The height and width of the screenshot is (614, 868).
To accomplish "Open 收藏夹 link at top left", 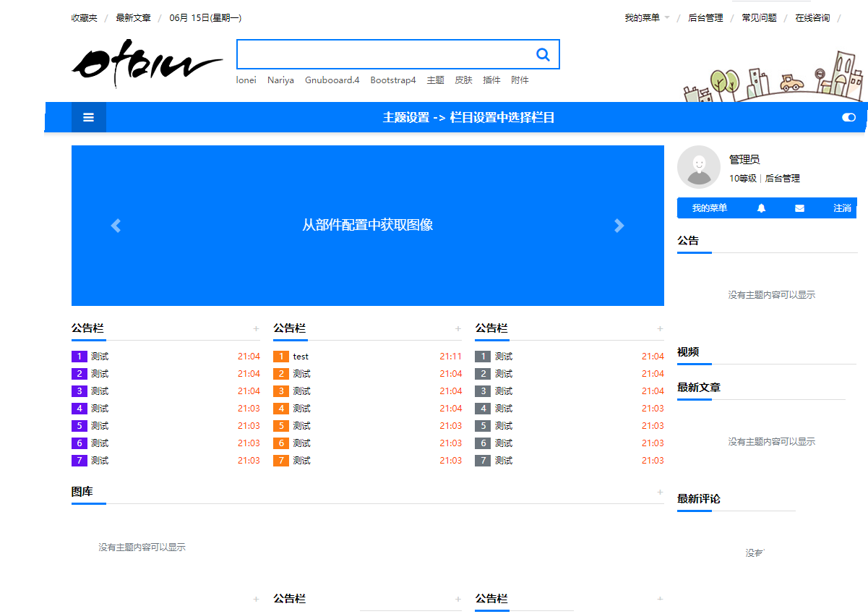I will (x=84, y=18).
